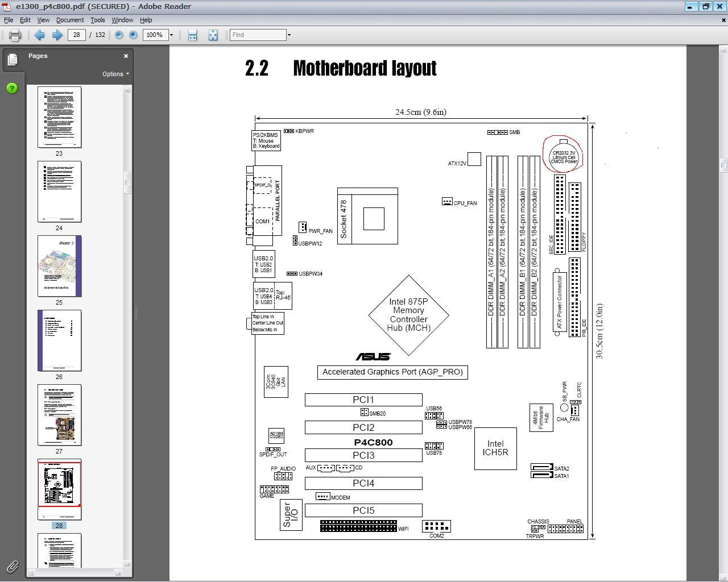This screenshot has width=728, height=582.
Task: Click the Adobe Reader PDF title icon
Action: [x=6, y=6]
